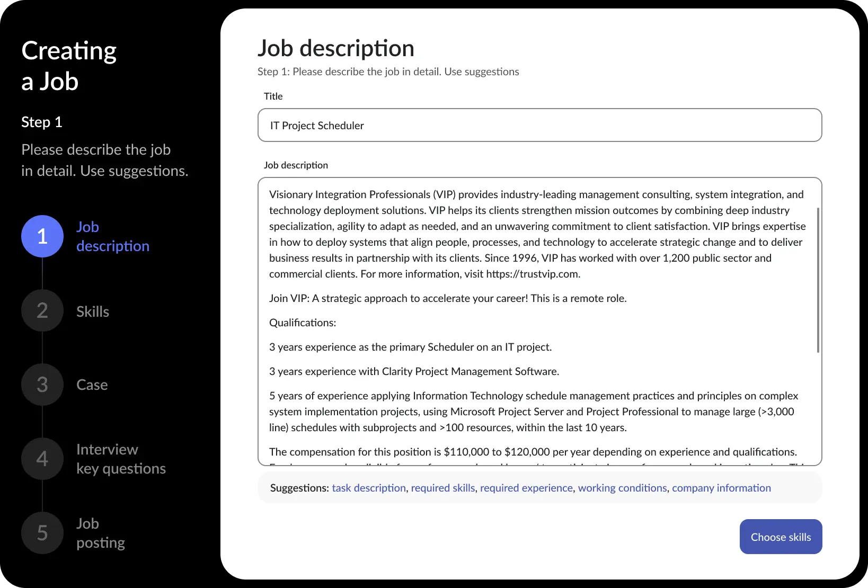Jump to step 5 Job posting circle
Viewport: 868px width, 588px height.
[x=42, y=533]
